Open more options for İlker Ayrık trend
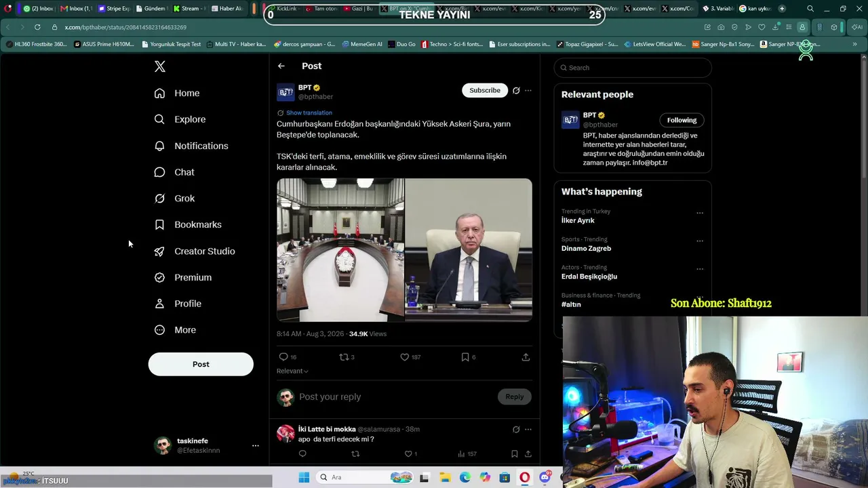This screenshot has width=868, height=488. point(700,213)
